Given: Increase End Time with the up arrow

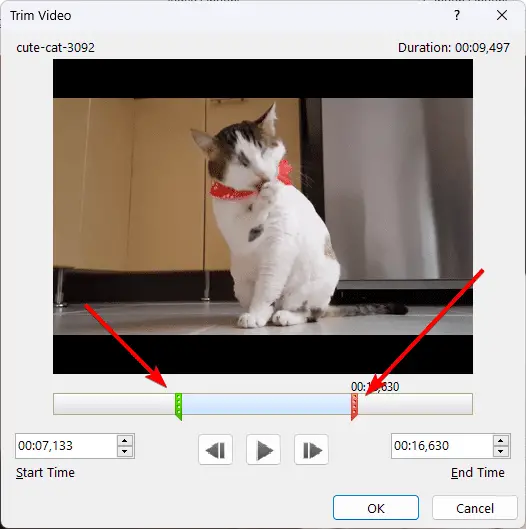Looking at the screenshot, I should click(x=501, y=441).
